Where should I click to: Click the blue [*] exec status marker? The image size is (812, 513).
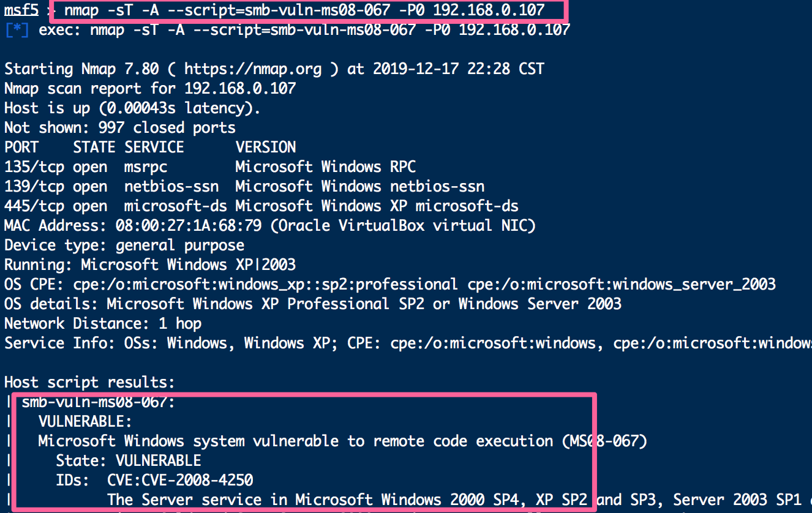coord(17,29)
